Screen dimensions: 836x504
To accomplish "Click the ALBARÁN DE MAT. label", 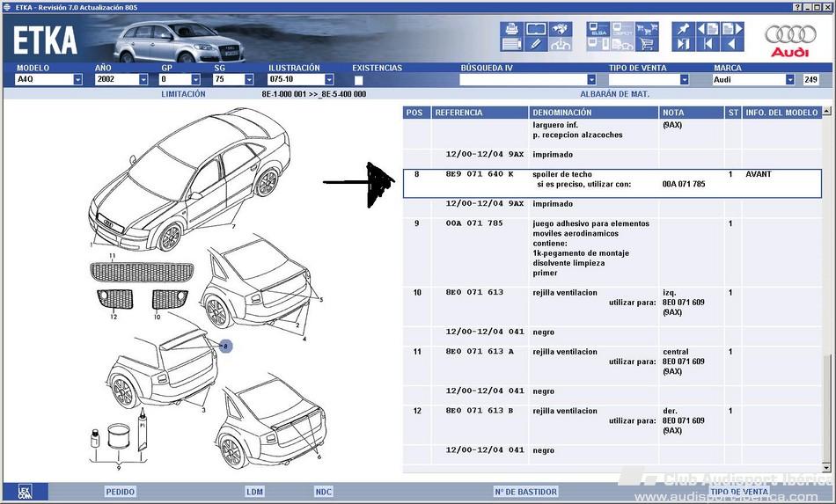I will click(615, 94).
